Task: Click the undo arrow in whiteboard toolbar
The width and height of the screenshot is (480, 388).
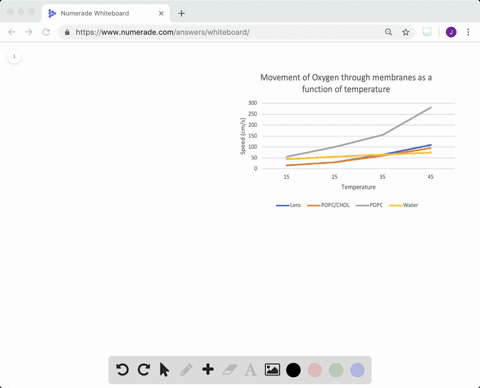Action: pos(122,370)
